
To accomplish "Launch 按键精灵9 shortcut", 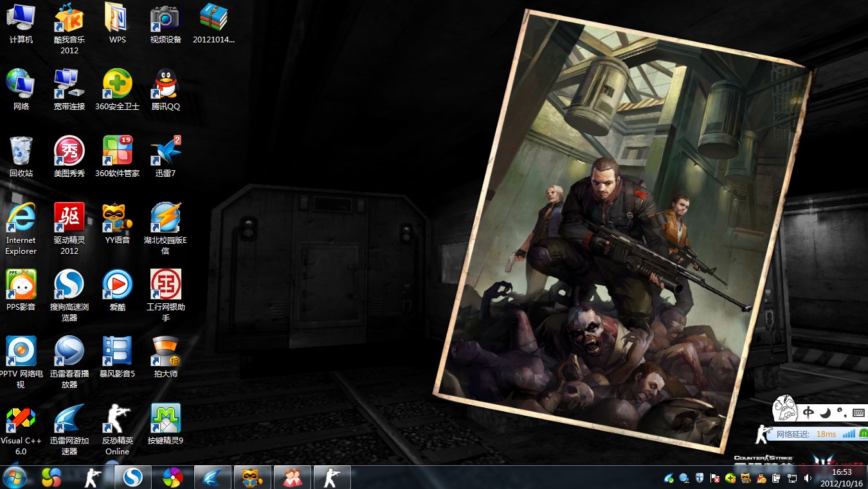I will pos(166,424).
